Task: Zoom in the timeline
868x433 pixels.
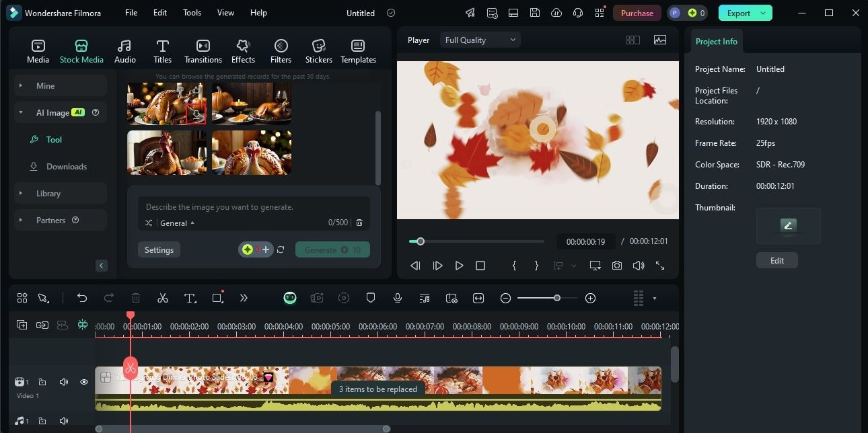Action: 591,298
